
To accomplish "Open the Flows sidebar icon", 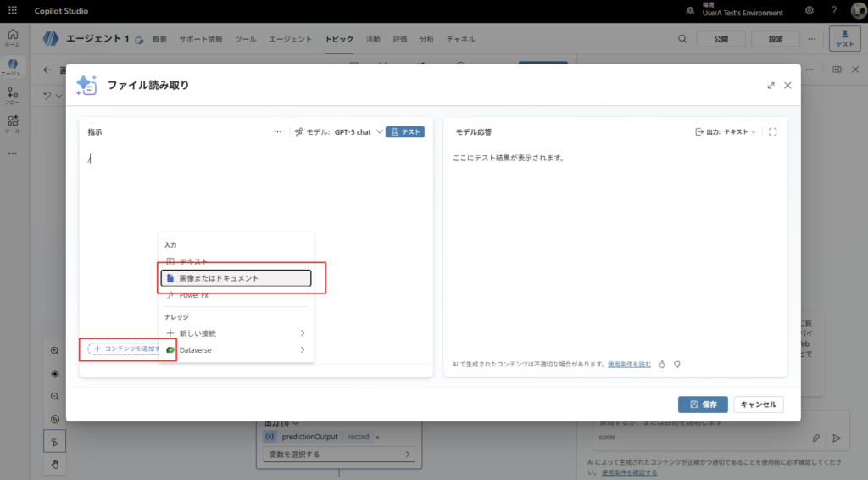I will coord(13,96).
